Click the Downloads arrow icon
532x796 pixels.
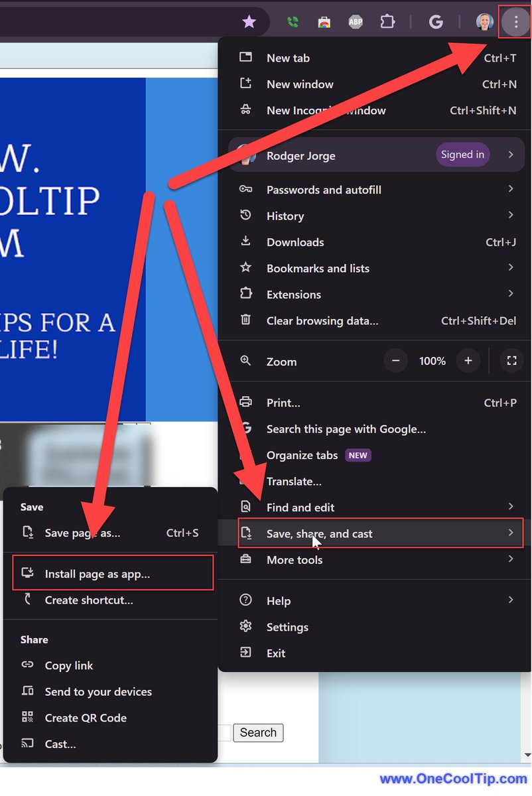click(x=245, y=241)
